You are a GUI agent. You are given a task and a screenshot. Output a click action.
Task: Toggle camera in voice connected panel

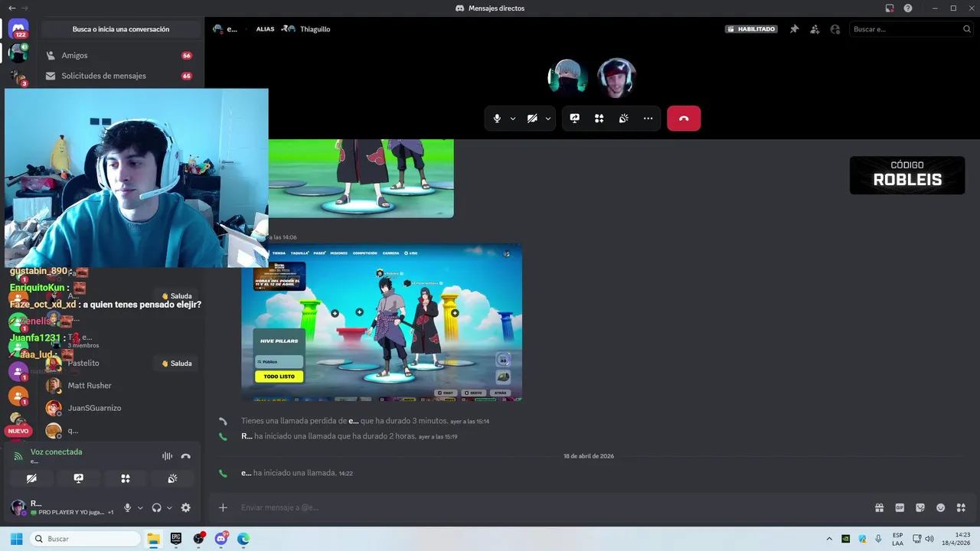point(31,478)
